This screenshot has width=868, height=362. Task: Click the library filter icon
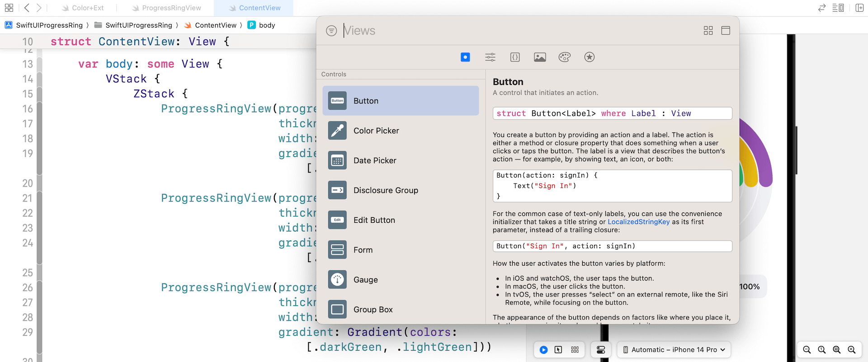(x=331, y=31)
